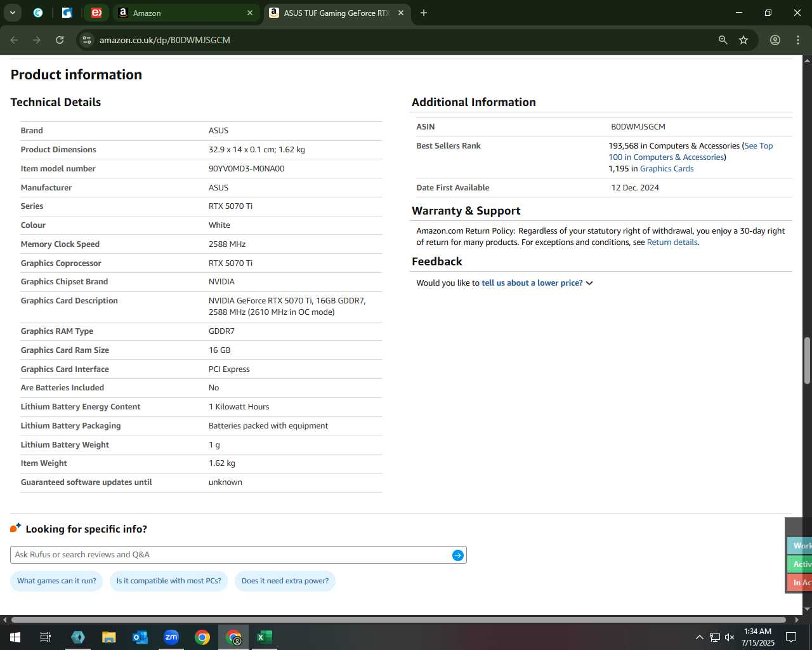Viewport: 812px width, 650px height.
Task: Click tell us about a lower price link
Action: (x=532, y=283)
